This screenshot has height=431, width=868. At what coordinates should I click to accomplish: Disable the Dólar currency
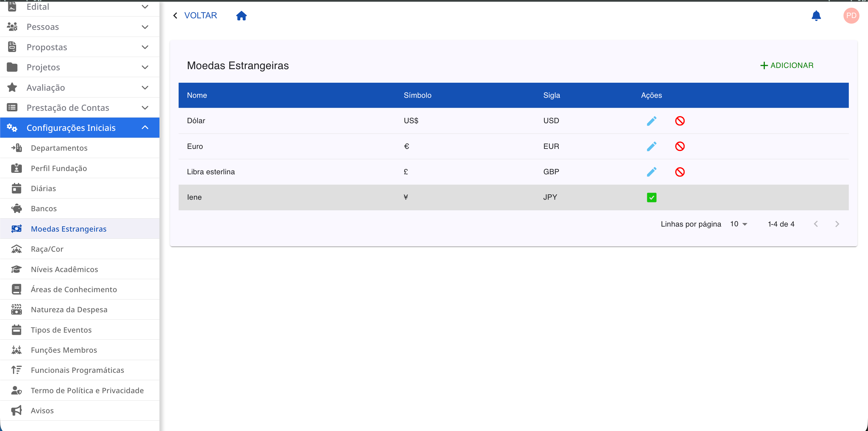(x=680, y=121)
